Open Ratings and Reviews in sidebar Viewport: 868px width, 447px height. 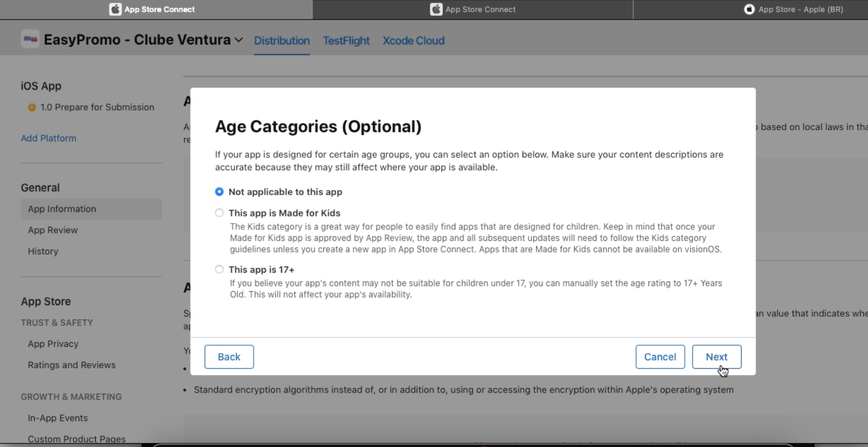tap(72, 365)
